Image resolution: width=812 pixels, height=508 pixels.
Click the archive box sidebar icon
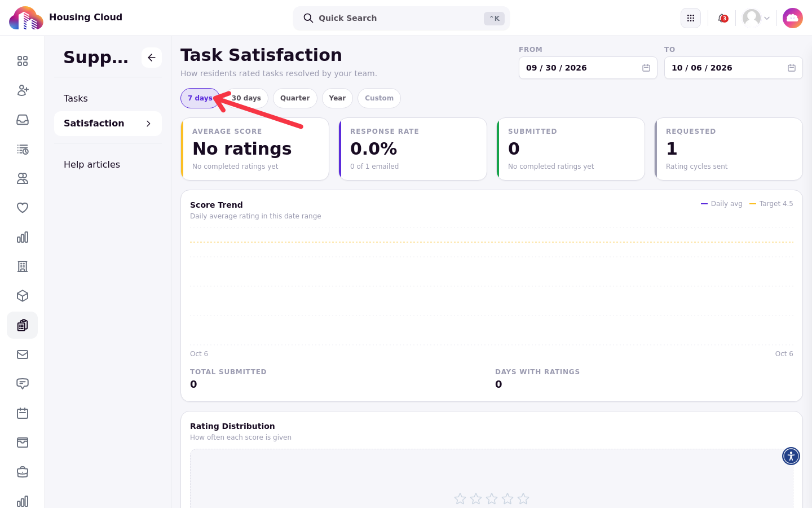tap(23, 443)
